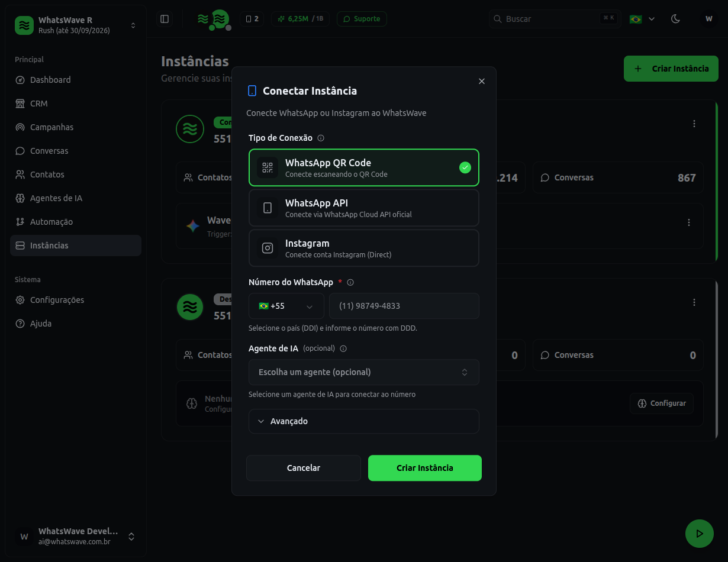Image resolution: width=728 pixels, height=562 pixels.
Task: Open Contatos in the sidebar
Action: [76, 175]
